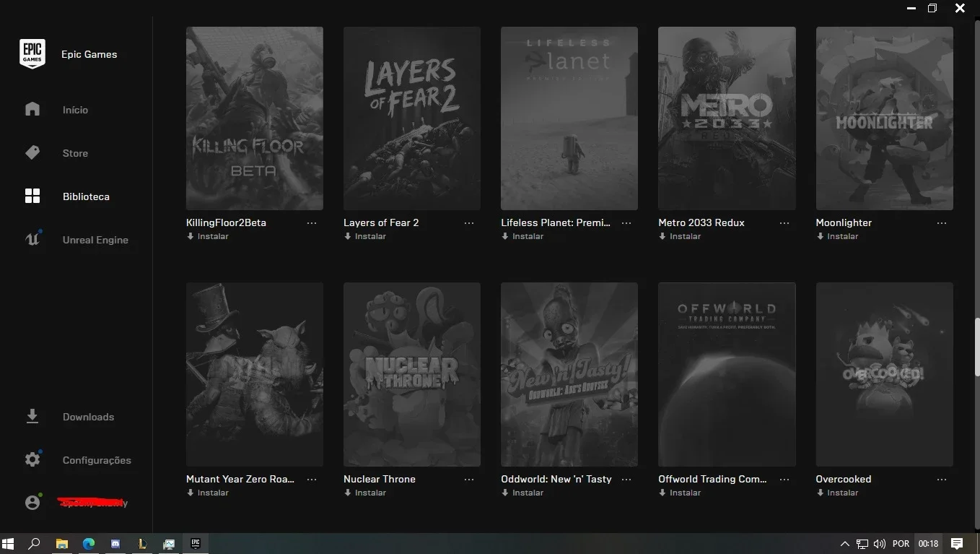
Task: Open the Unreal Engine section
Action: 95,240
